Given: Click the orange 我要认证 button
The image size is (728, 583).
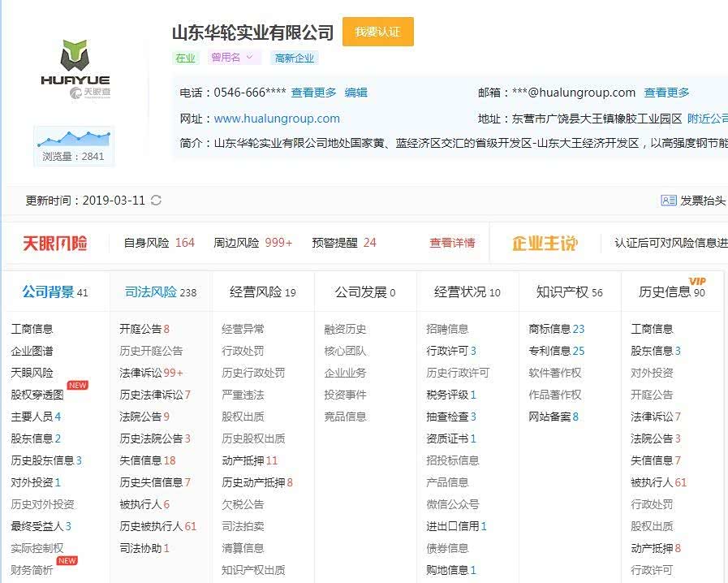Looking at the screenshot, I should (x=377, y=32).
